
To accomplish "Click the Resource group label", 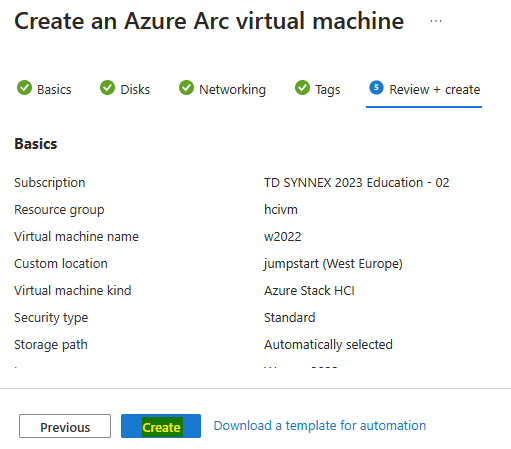I will [59, 210].
